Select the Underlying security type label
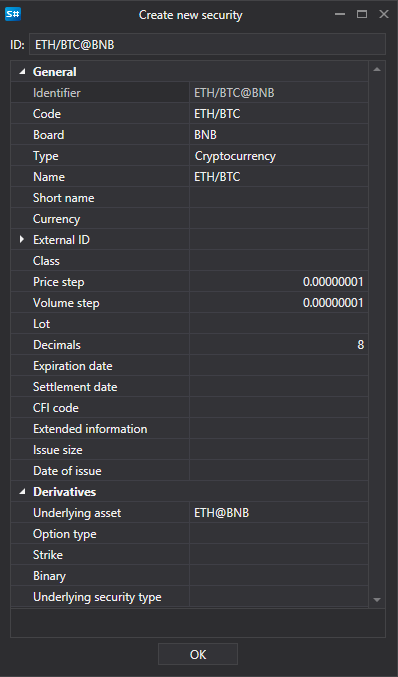398x677 pixels. coord(97,598)
